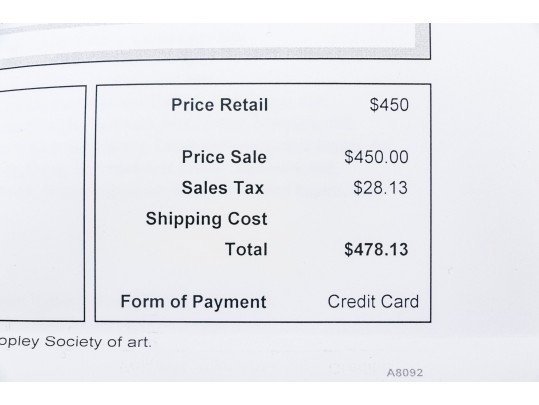
Task: Select the Credit Card payment value
Action: click(373, 302)
